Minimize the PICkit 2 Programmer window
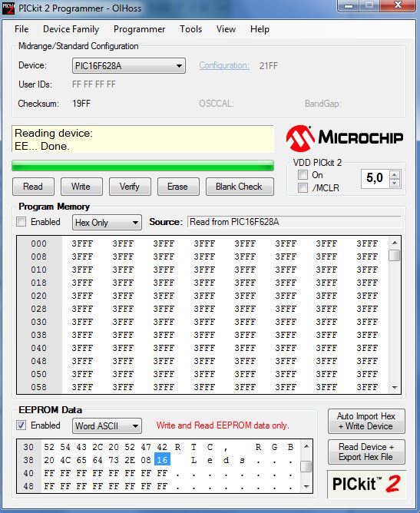 click(x=349, y=6)
